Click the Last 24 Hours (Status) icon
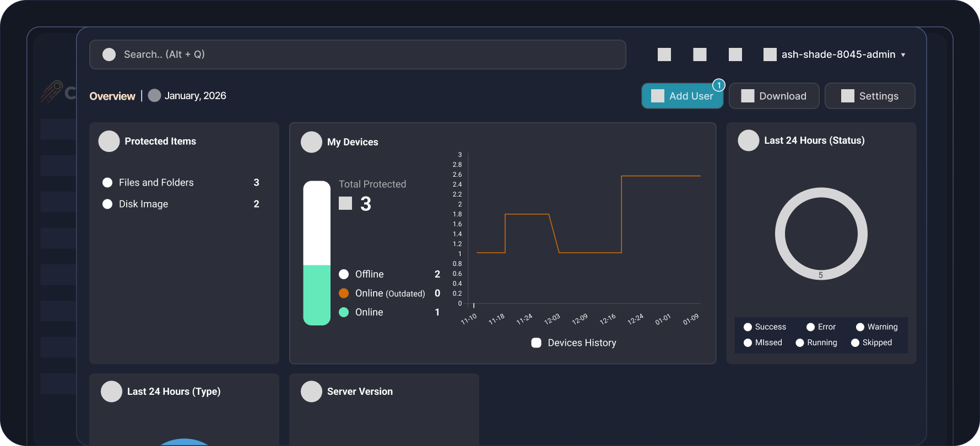Image resolution: width=980 pixels, height=446 pixels. coord(748,140)
